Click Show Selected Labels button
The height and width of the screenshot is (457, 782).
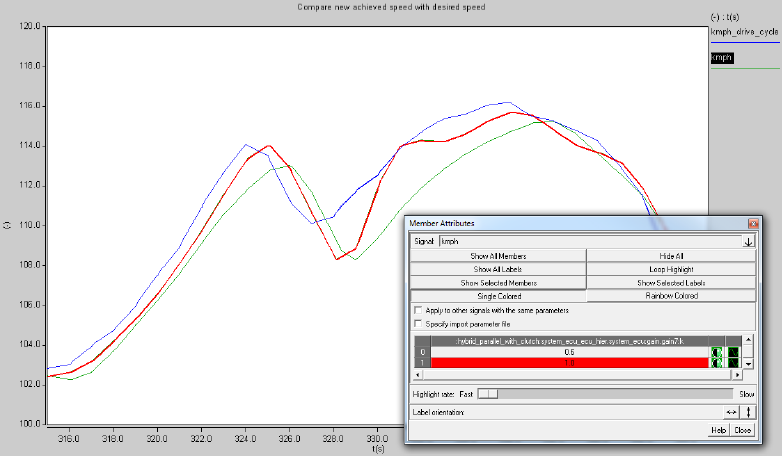click(x=671, y=283)
